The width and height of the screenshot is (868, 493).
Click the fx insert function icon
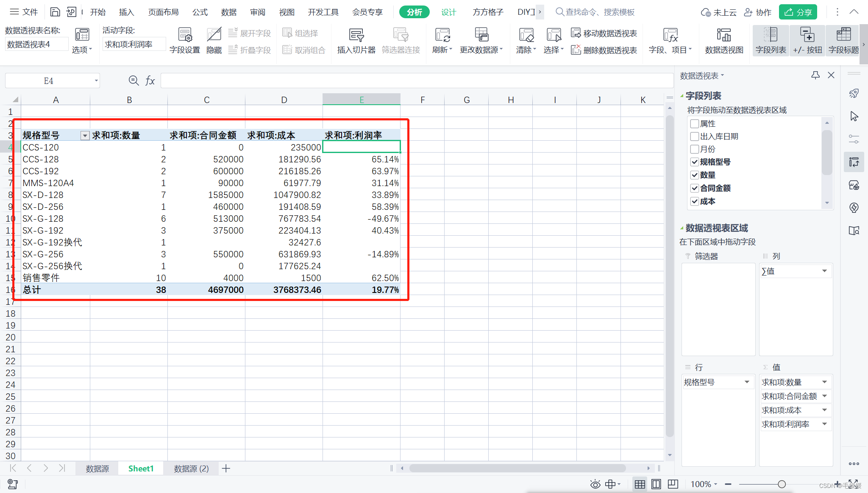(150, 81)
